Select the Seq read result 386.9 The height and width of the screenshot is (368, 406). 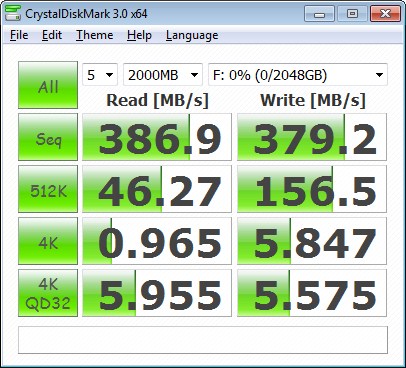[x=157, y=137]
